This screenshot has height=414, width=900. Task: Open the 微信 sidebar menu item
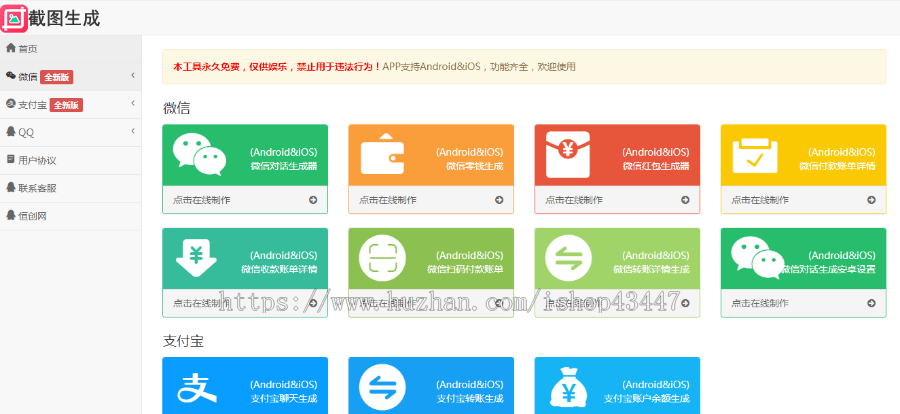71,76
